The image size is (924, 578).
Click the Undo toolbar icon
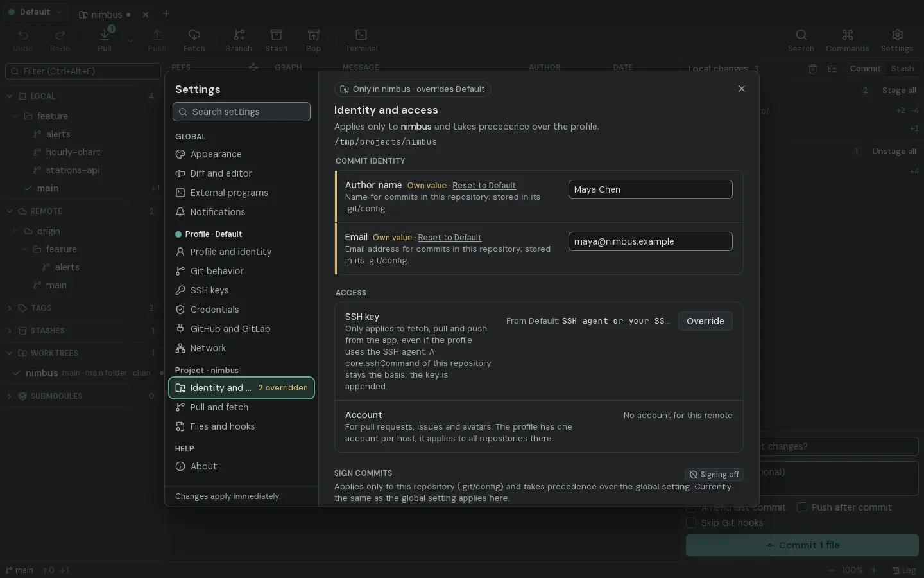[23, 40]
